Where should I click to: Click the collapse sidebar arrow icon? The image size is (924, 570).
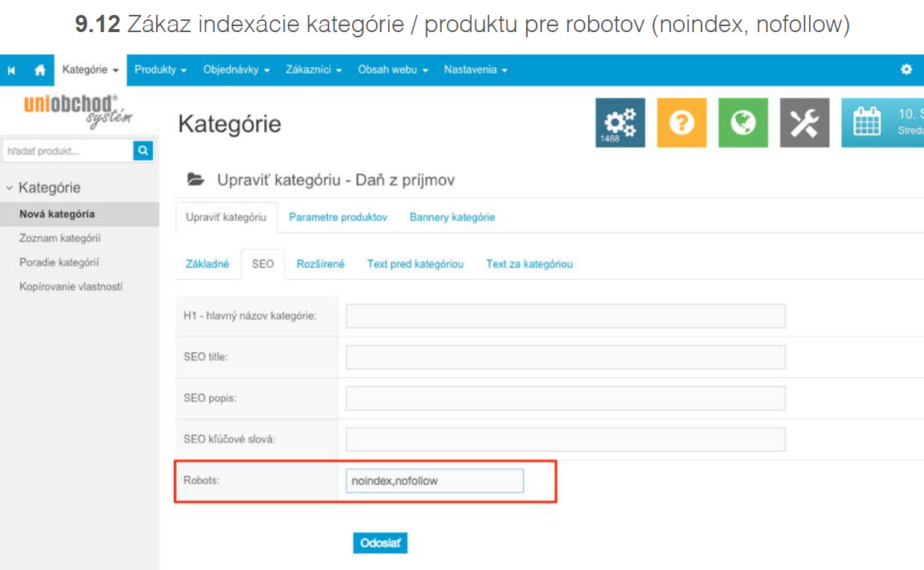(x=12, y=70)
